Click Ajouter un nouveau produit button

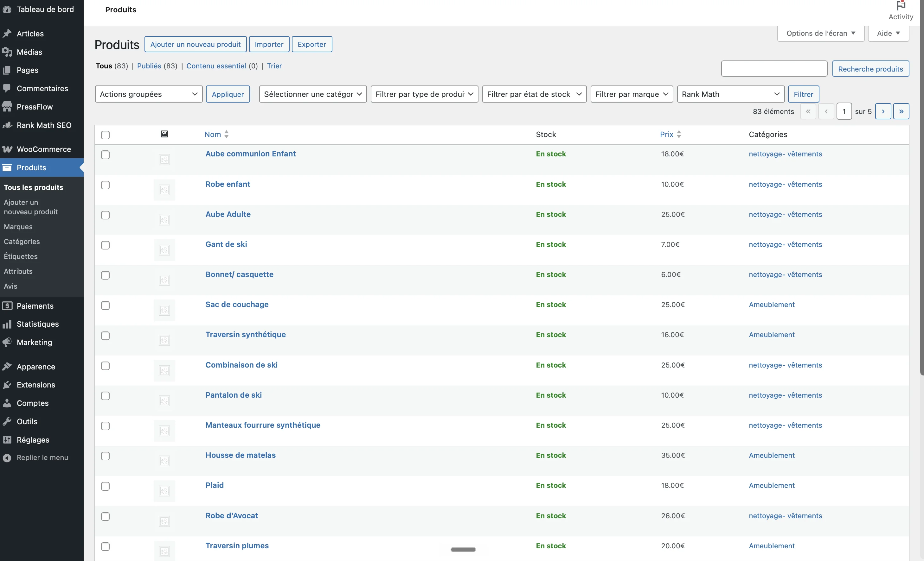point(196,44)
